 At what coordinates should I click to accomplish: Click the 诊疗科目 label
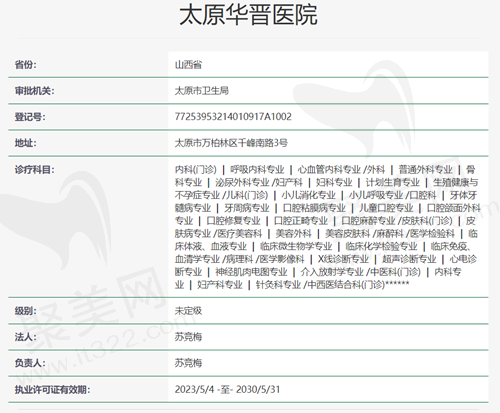click(x=34, y=170)
